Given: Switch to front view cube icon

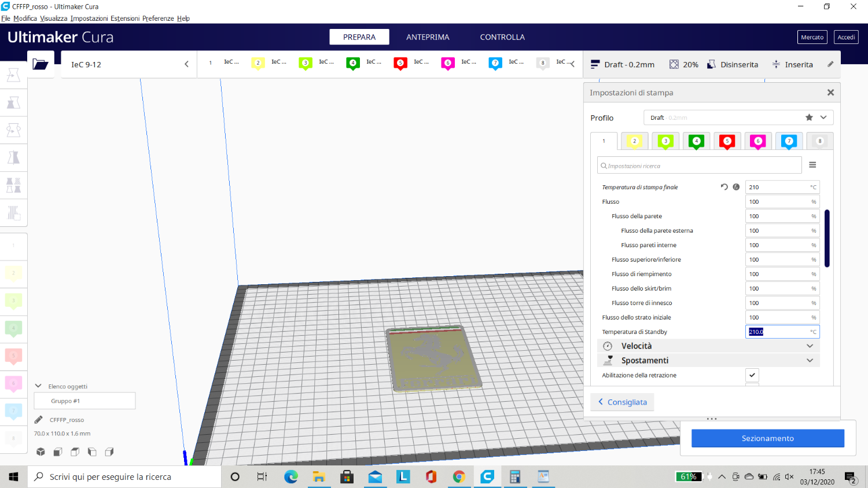Looking at the screenshot, I should (58, 452).
